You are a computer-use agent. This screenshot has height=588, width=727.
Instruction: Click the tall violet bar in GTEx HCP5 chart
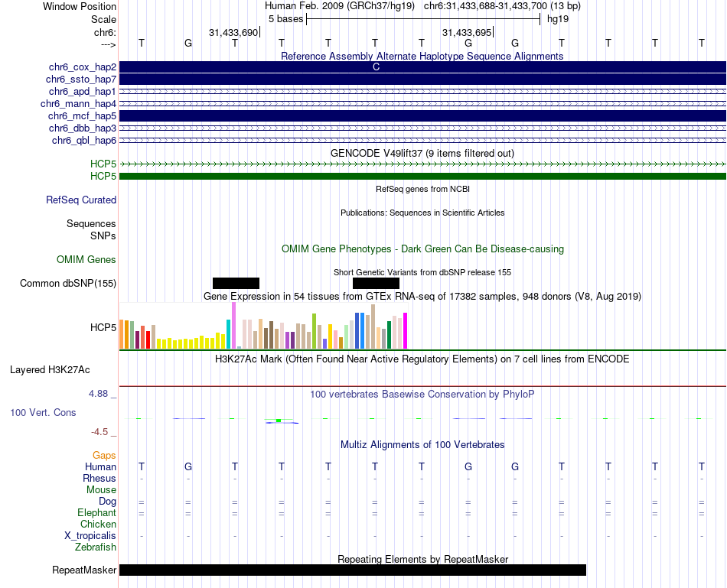coord(233,325)
